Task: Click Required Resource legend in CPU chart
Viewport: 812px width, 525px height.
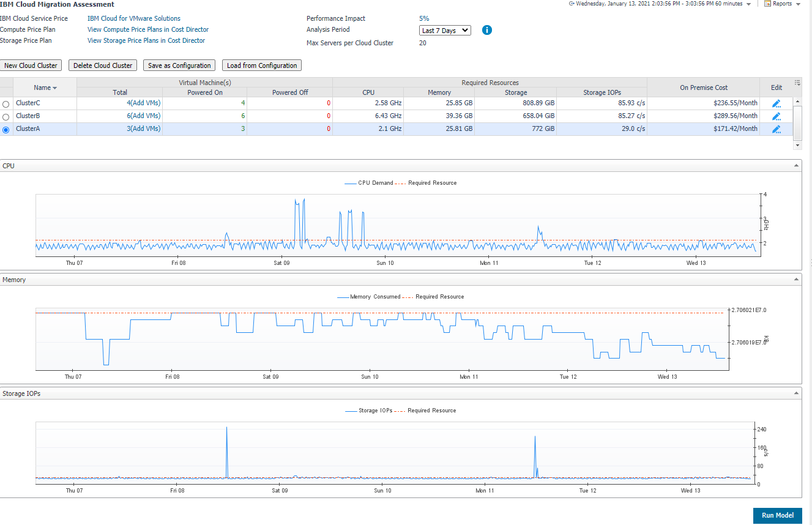Action: pos(426,183)
